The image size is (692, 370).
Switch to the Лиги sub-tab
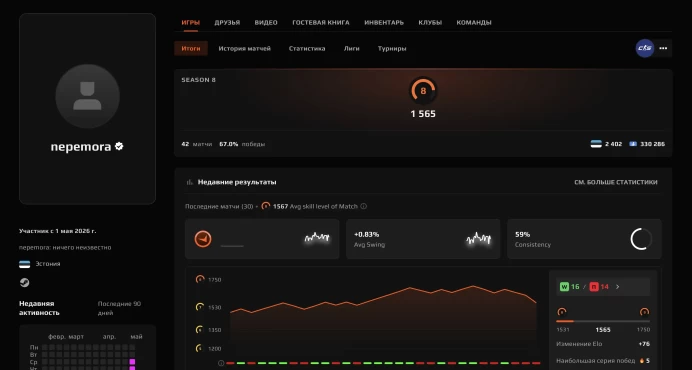pos(352,49)
